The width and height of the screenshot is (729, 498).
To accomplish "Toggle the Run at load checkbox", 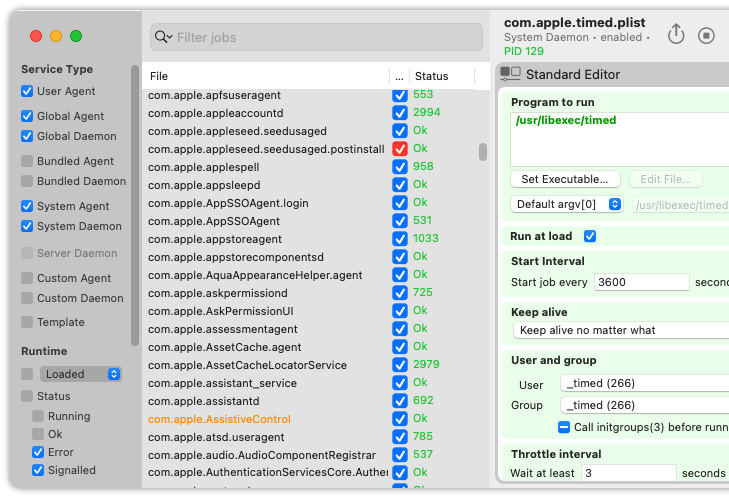I will pos(590,236).
